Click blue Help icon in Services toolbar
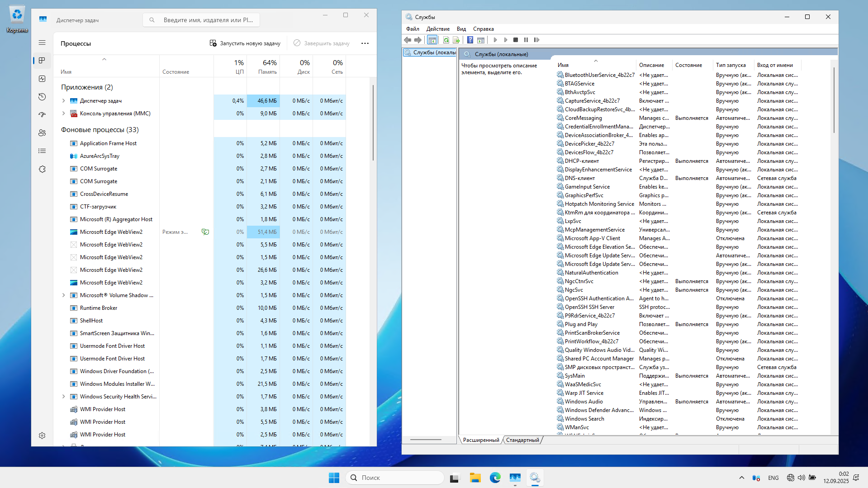Screen dimensions: 868x488 click(x=470, y=40)
